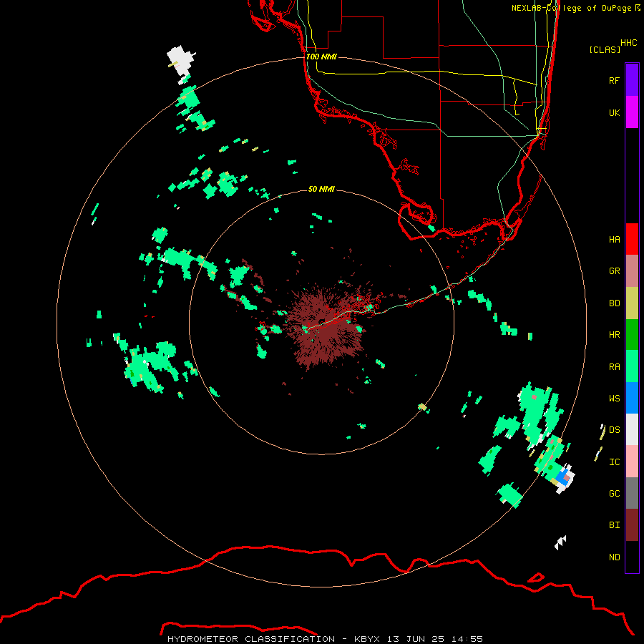Click the GC legend label
Screen dimensions: 644x644
tap(614, 494)
